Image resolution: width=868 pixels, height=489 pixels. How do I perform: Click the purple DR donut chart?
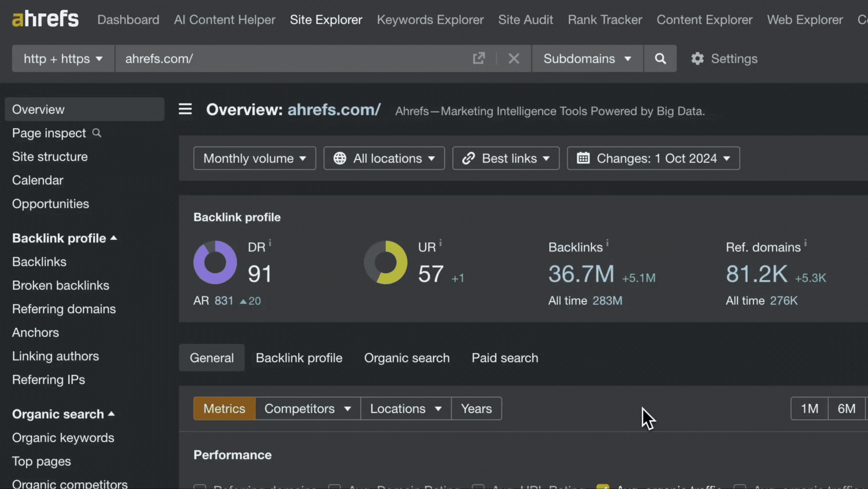pyautogui.click(x=215, y=262)
